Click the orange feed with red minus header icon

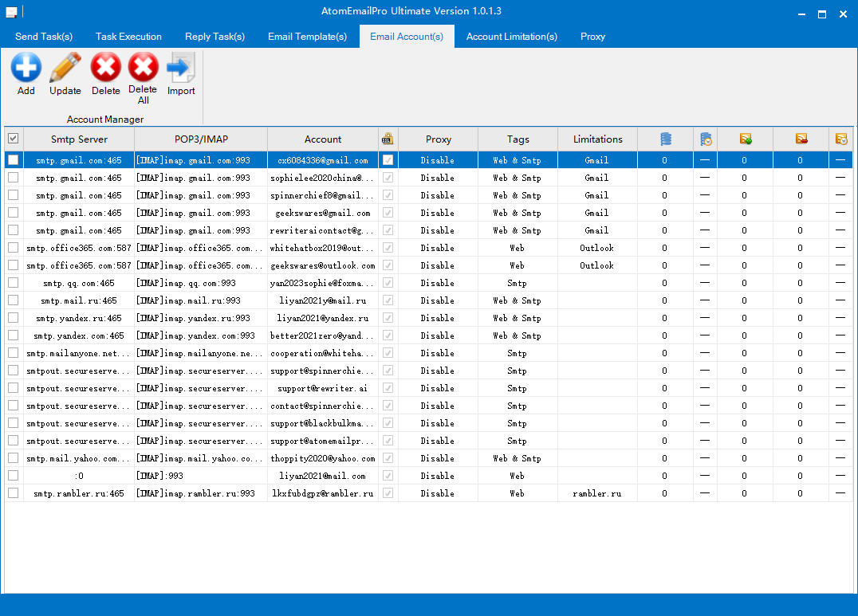tap(801, 139)
